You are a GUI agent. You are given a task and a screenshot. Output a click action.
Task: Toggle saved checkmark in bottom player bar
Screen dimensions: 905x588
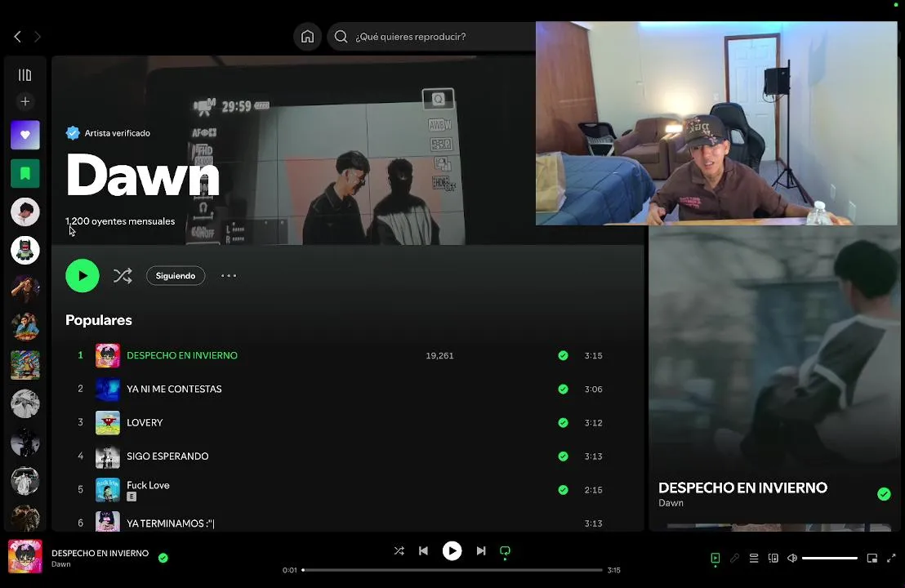pos(163,558)
